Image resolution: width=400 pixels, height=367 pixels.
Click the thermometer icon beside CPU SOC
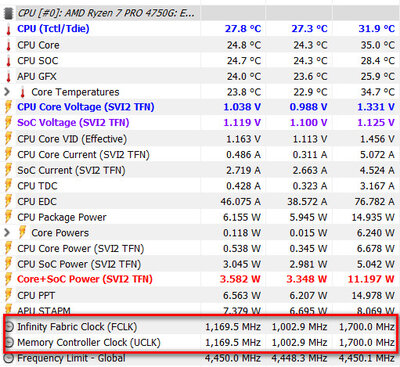click(x=8, y=61)
